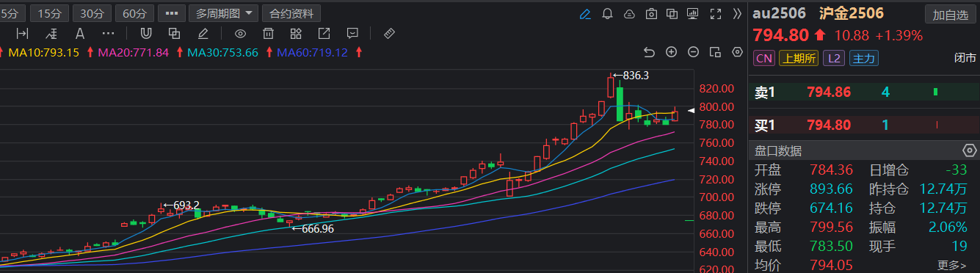Click the export/open external icon

(x=324, y=33)
